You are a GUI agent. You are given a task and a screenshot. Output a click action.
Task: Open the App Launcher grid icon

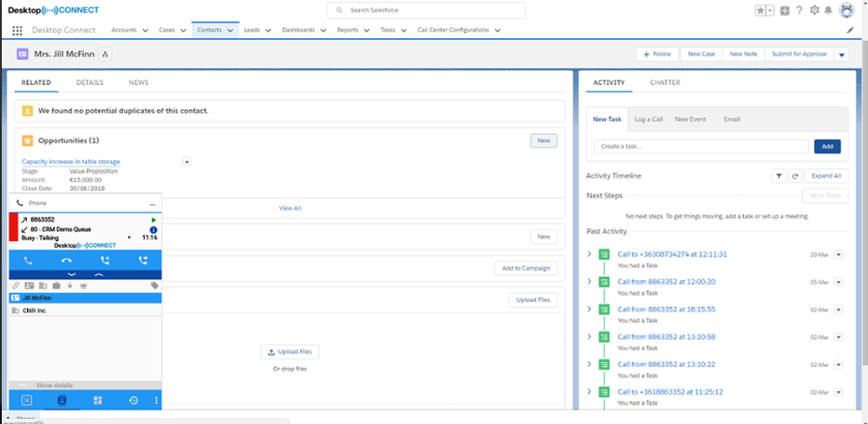[17, 30]
